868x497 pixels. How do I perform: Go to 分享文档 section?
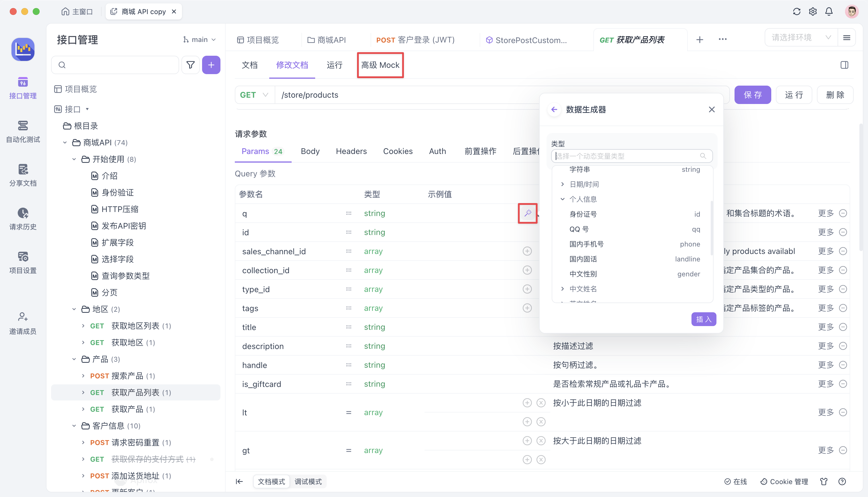point(23,176)
